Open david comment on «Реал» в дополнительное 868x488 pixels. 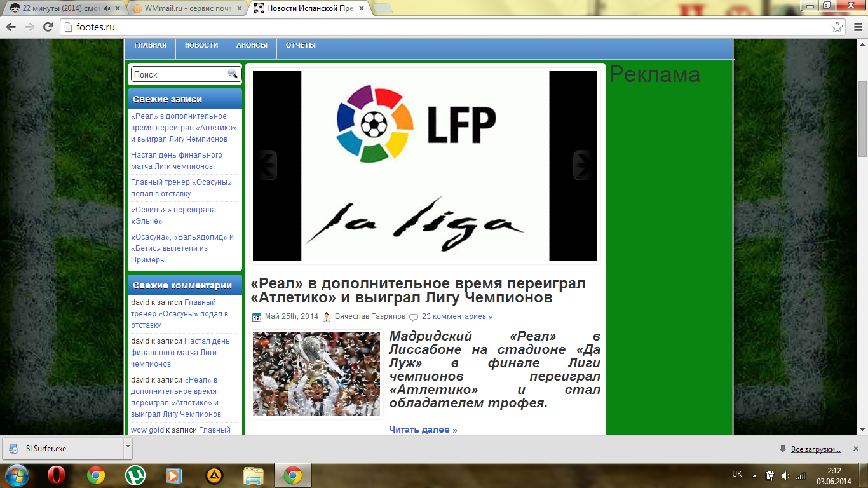pos(176,397)
